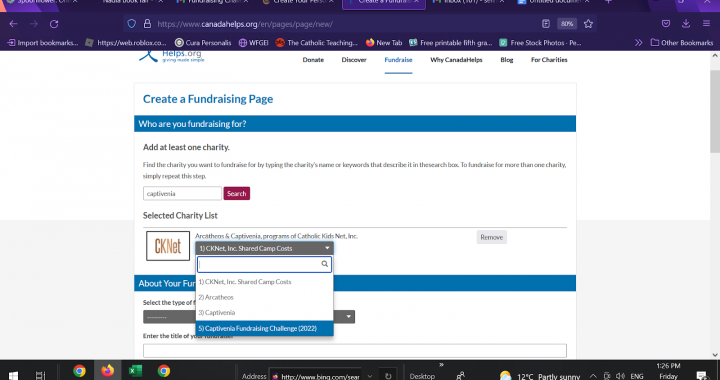Close the Create a Fundraiser tab

coord(416,2)
